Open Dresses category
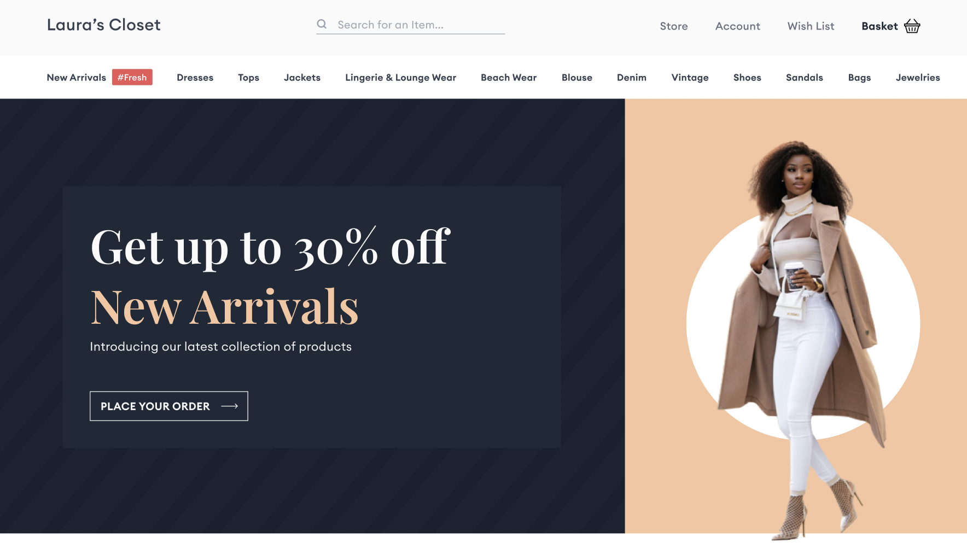Image resolution: width=967 pixels, height=560 pixels. point(195,78)
